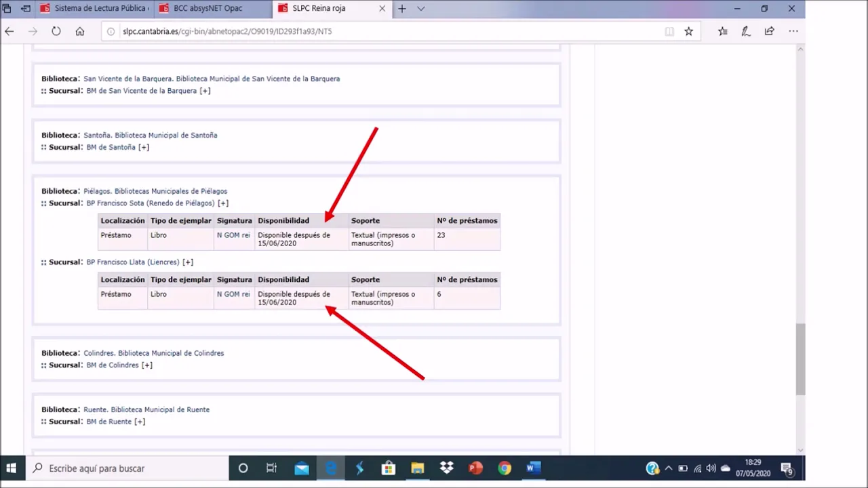Open Santoña Biblioteca Municipal link

pyautogui.click(x=150, y=135)
